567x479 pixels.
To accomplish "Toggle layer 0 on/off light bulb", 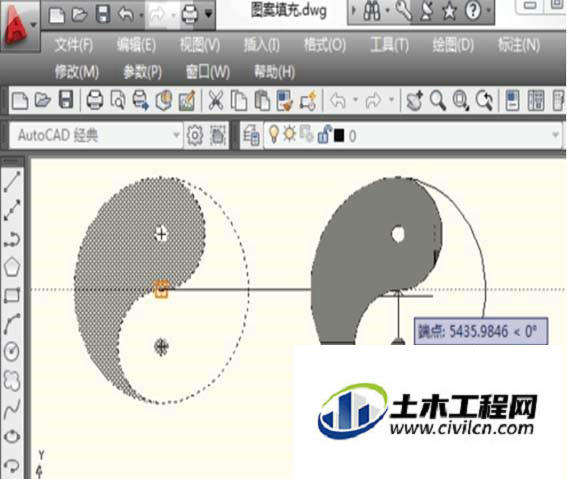I will pyautogui.click(x=274, y=134).
